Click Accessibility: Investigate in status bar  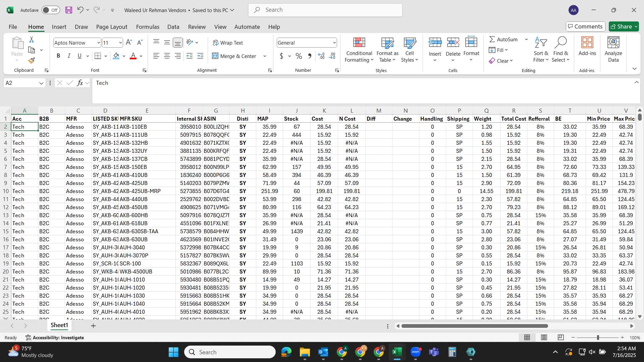(55, 338)
